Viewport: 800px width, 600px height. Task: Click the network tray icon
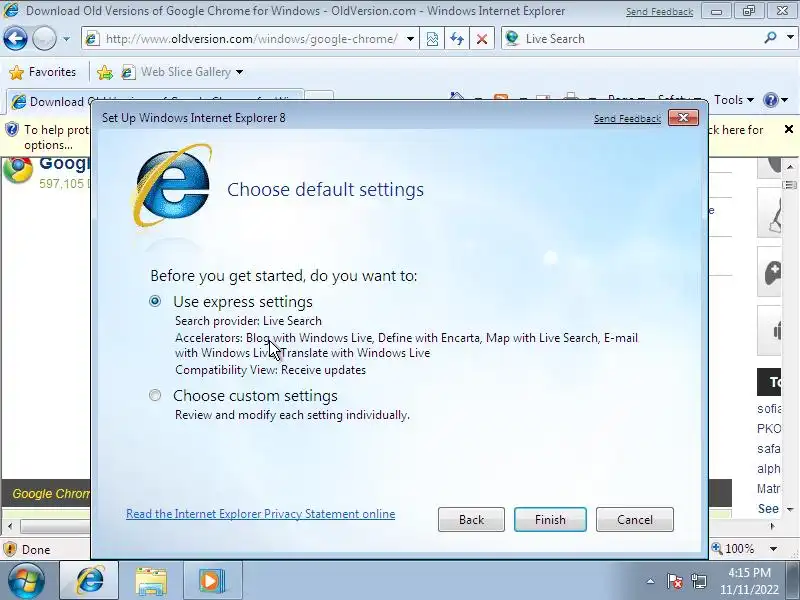[x=698, y=581]
